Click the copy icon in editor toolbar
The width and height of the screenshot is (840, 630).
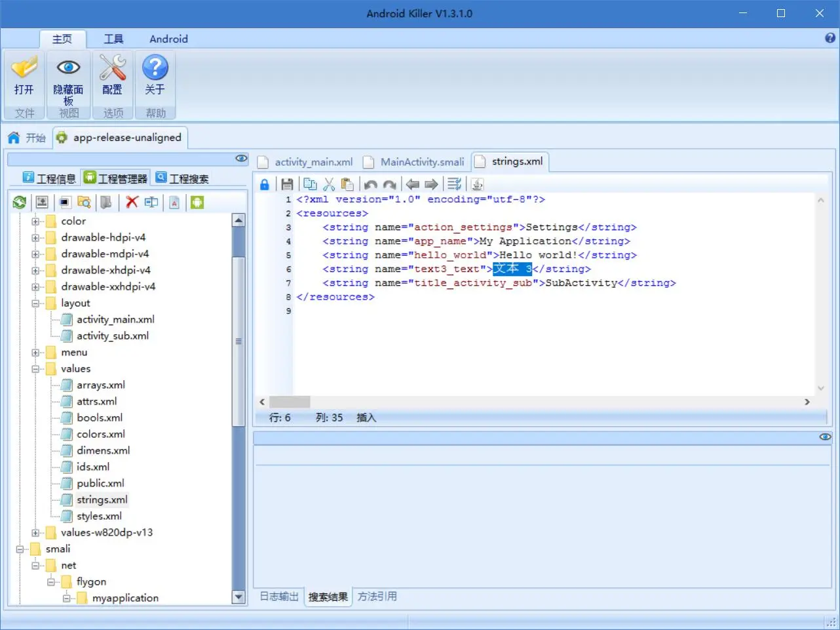point(310,184)
